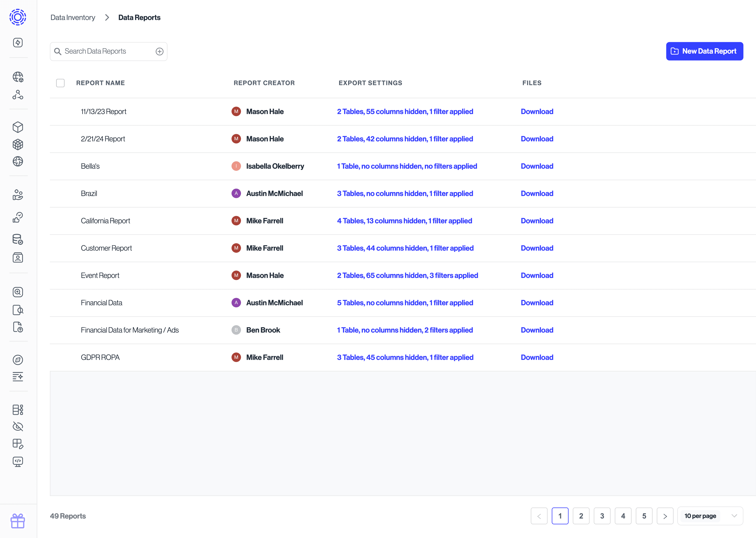Image resolution: width=756 pixels, height=538 pixels.
Task: Download the Financial Data report
Action: tap(536, 302)
